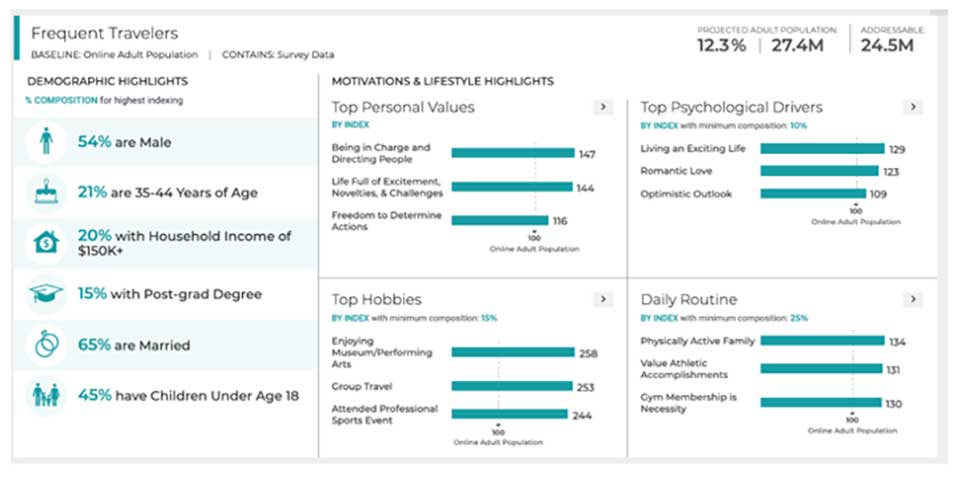Click the Living an Exciting Life bar
960x477 pixels.
tap(822, 149)
